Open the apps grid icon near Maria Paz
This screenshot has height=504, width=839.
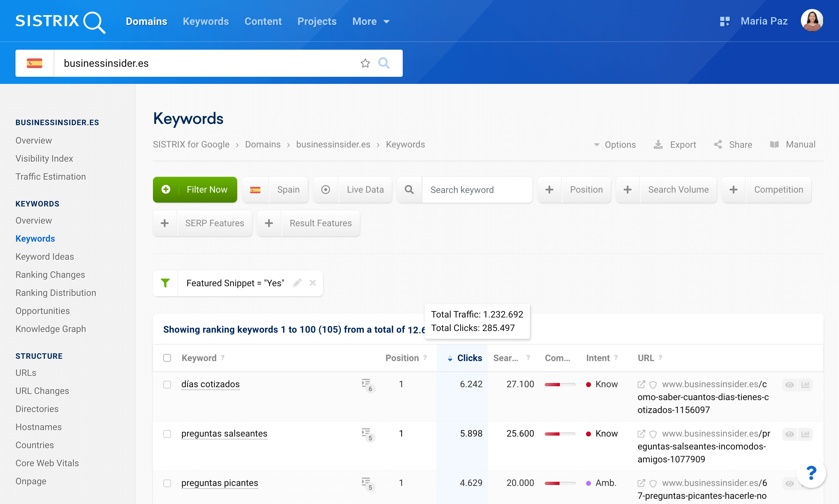tap(724, 21)
